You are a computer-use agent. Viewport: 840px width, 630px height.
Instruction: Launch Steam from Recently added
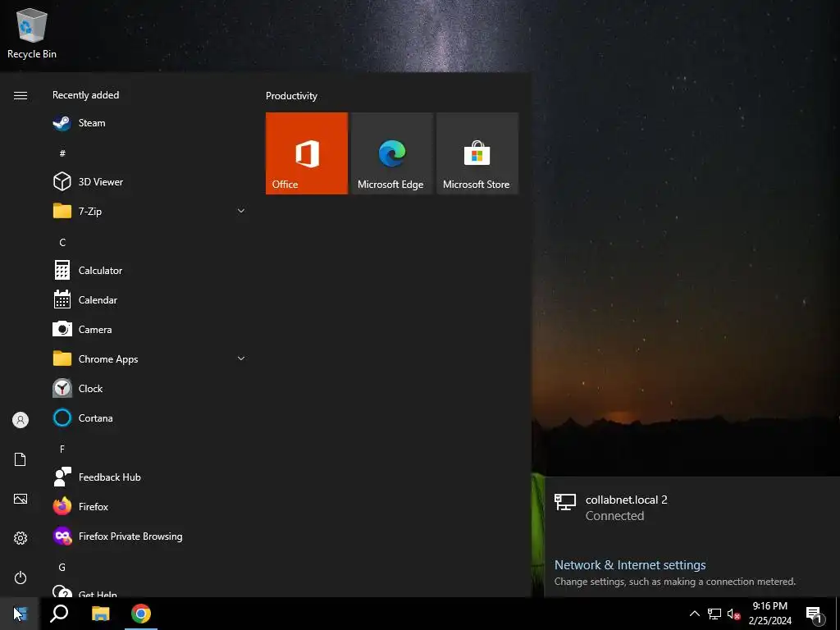click(x=150, y=123)
